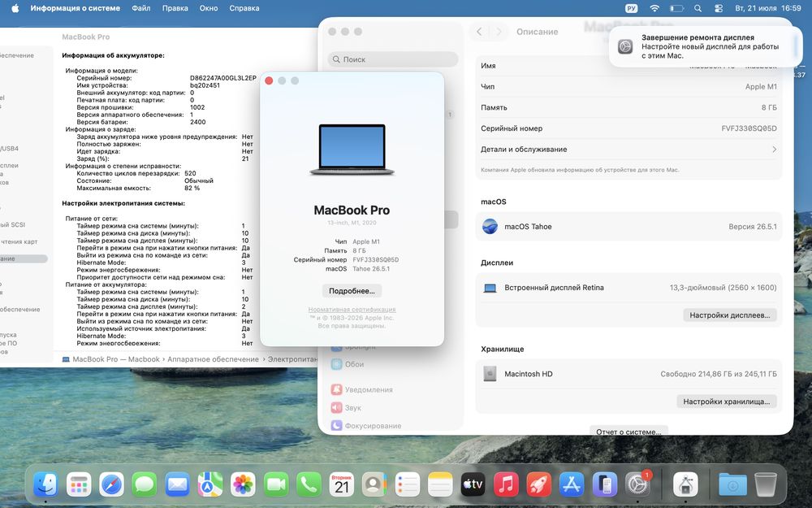Click the Максимальная емкость value 82 %

tap(192, 189)
